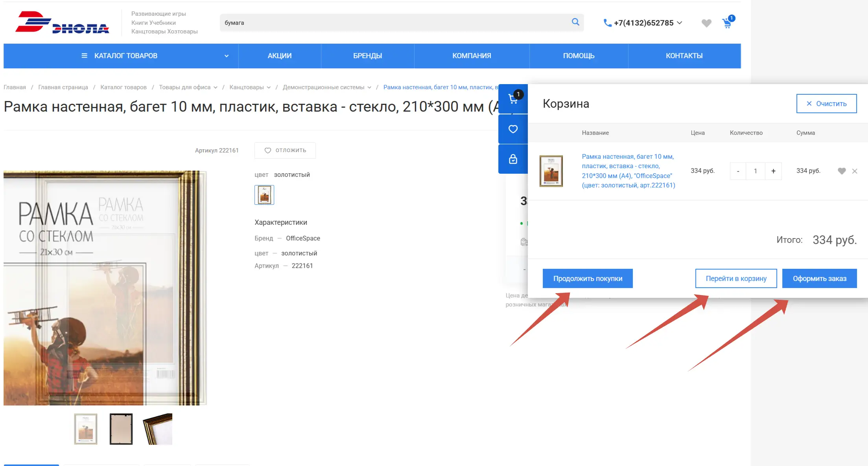
Task: Click 'Оформить заказ' button
Action: (819, 279)
